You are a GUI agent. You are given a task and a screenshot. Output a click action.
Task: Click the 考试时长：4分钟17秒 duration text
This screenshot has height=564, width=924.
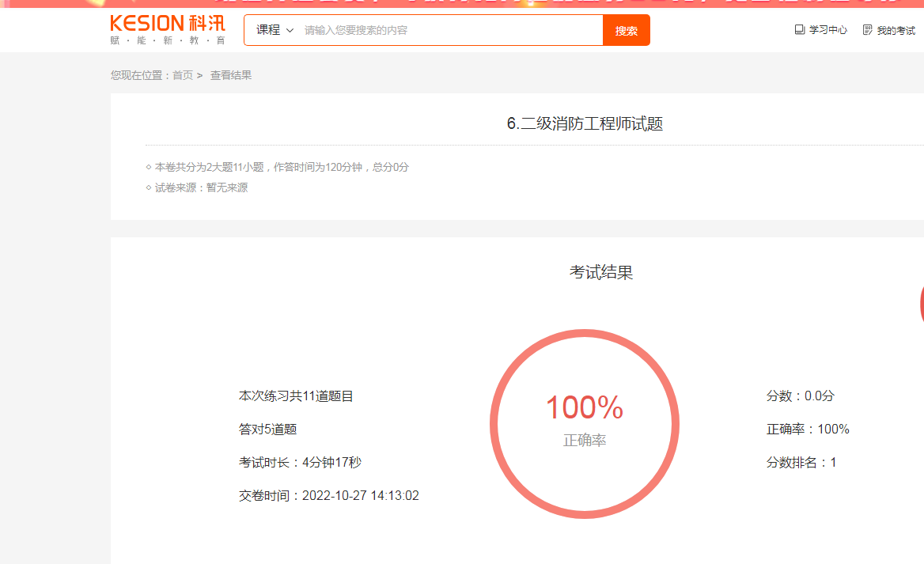(300, 462)
